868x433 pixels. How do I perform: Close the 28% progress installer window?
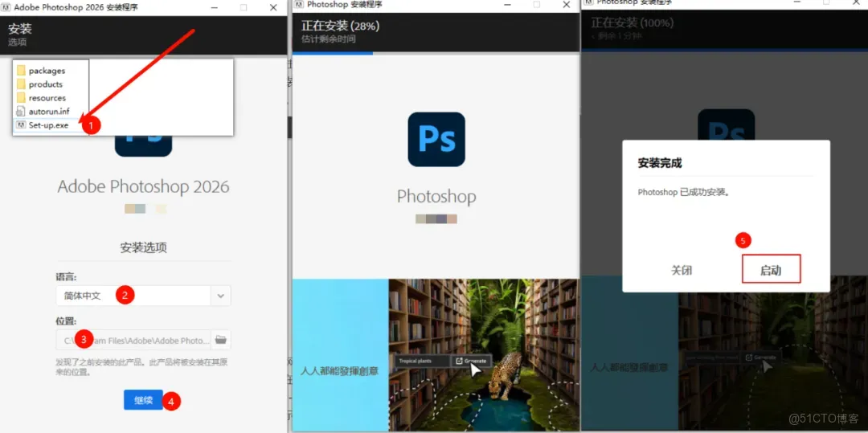point(567,5)
